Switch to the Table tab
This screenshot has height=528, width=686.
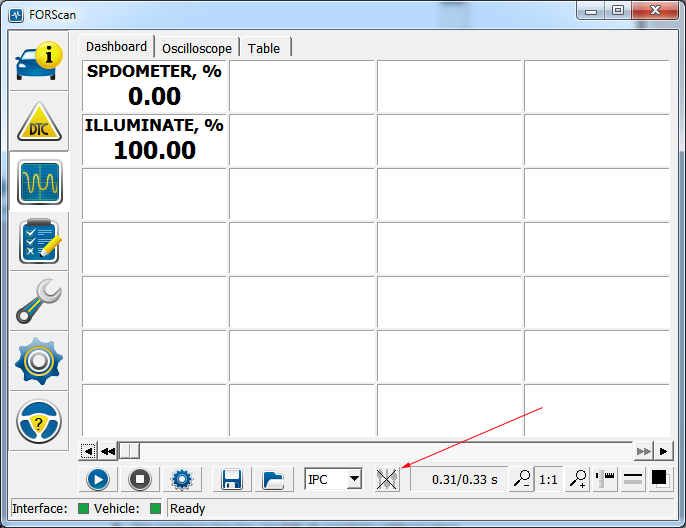pos(264,48)
